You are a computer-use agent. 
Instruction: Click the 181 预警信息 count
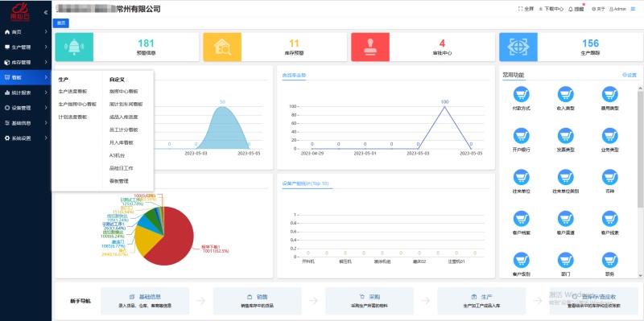[x=146, y=43]
